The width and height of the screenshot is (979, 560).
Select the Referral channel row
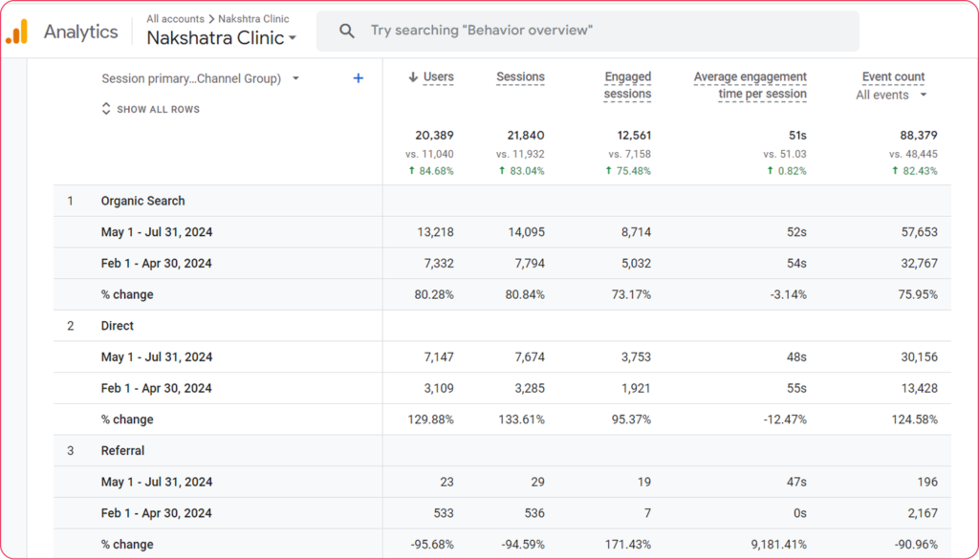coord(123,450)
